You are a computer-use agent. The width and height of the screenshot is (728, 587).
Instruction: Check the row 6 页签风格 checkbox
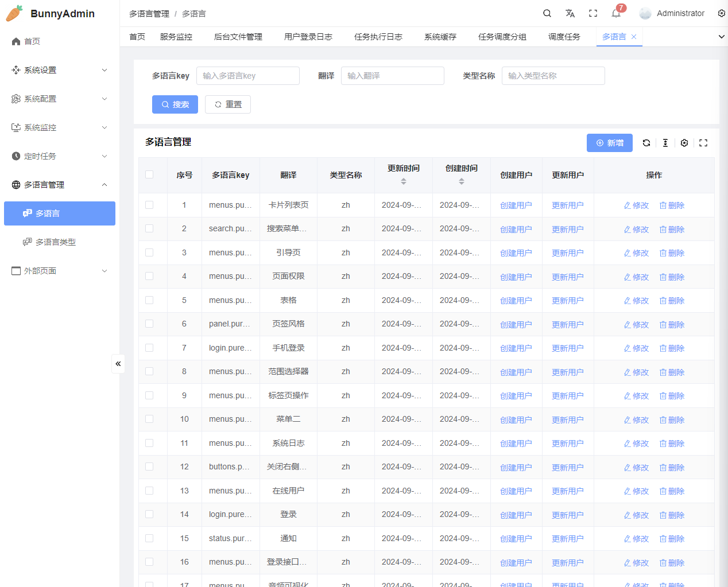pos(149,324)
